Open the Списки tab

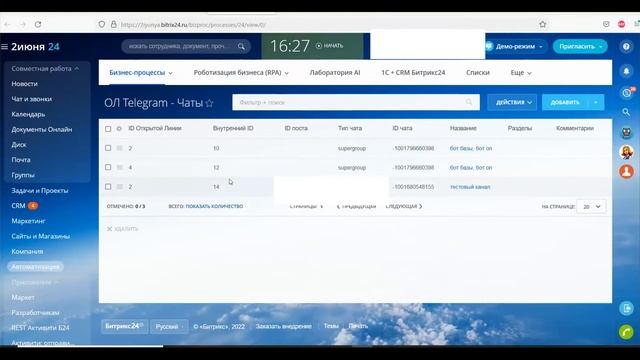click(478, 73)
